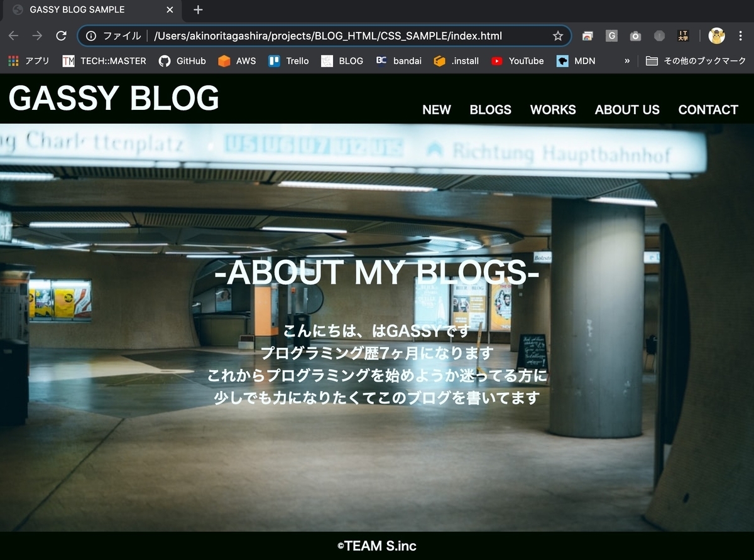Screen dimensions: 754x560
Task: Click the site info icon in address bar
Action: point(91,36)
